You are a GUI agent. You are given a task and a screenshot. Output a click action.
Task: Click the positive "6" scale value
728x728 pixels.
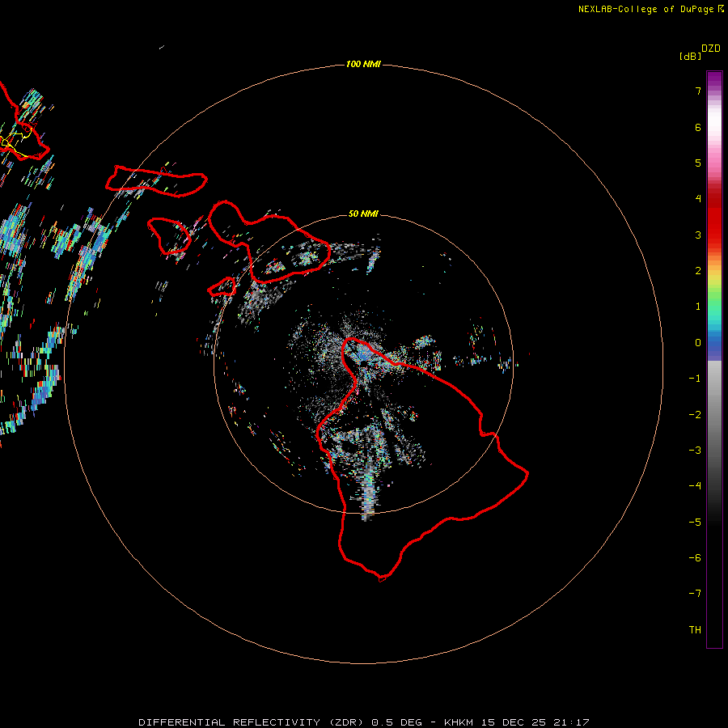click(x=698, y=127)
